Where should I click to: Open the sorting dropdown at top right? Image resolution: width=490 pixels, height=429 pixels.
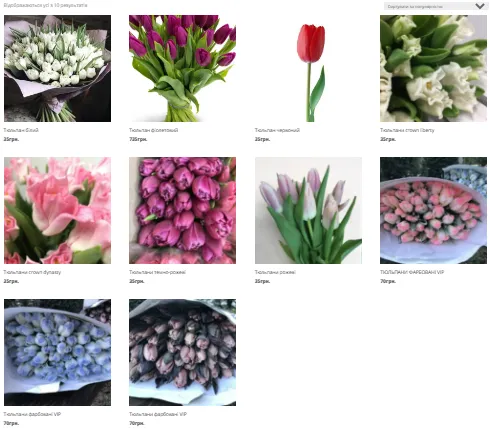pyautogui.click(x=435, y=6)
